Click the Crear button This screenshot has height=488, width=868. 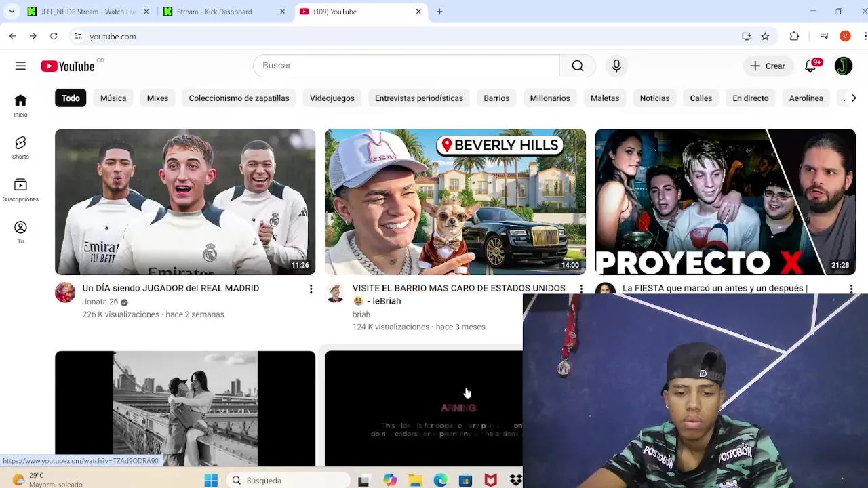click(768, 66)
